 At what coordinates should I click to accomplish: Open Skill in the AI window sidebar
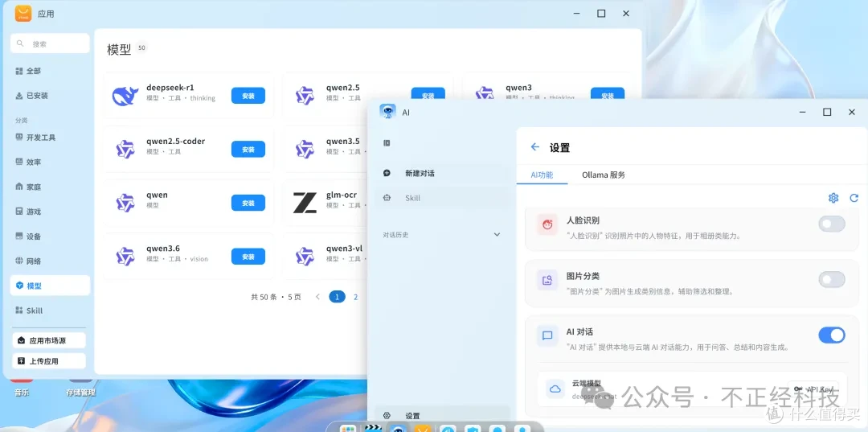point(441,198)
